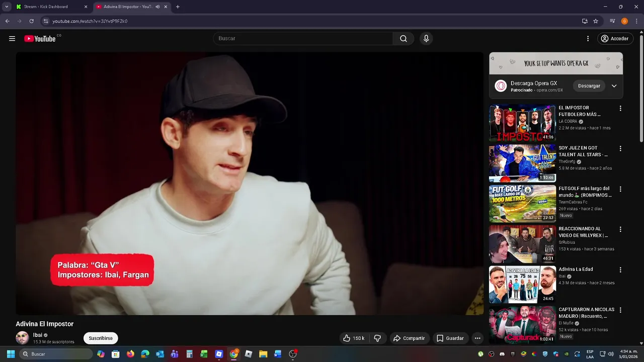
Task: Click install app icon in address bar
Action: coord(585,21)
